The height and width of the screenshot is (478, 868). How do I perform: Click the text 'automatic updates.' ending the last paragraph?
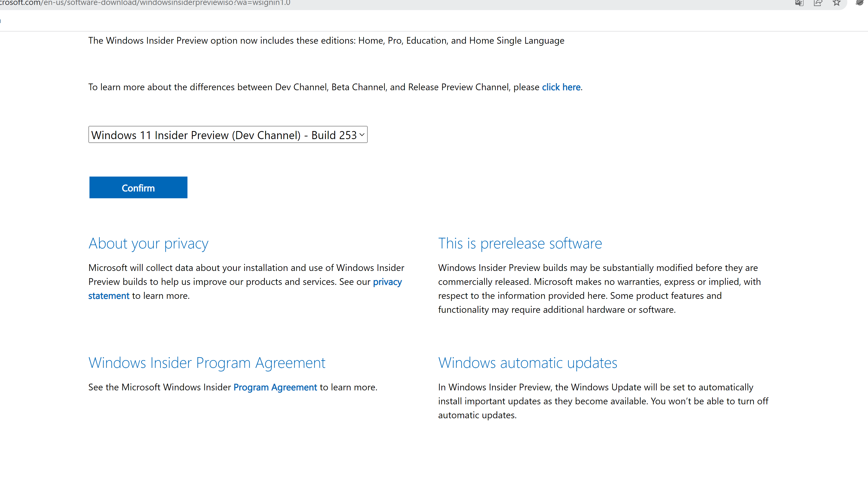477,415
